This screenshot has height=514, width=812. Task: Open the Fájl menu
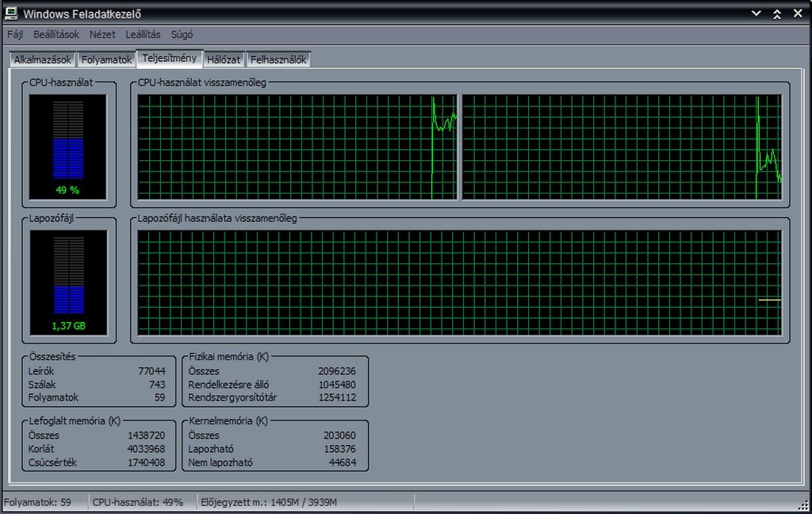tap(15, 35)
